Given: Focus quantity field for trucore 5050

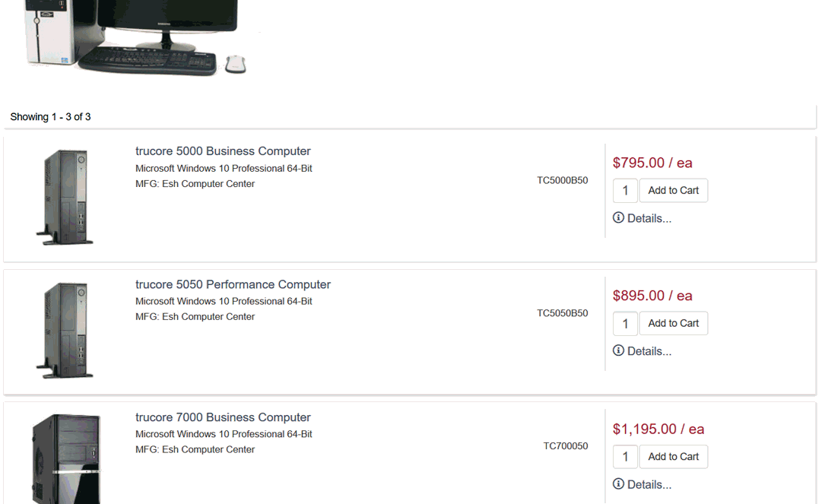Looking at the screenshot, I should point(625,324).
